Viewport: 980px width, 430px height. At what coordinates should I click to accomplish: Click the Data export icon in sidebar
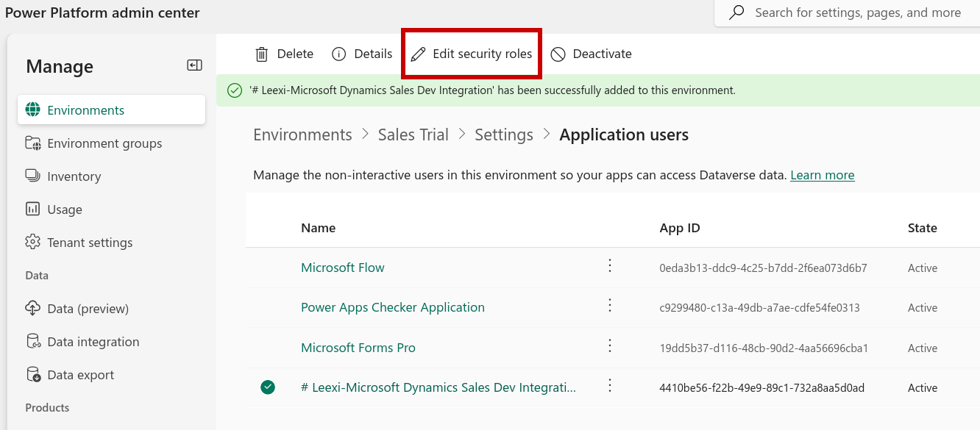(x=33, y=375)
